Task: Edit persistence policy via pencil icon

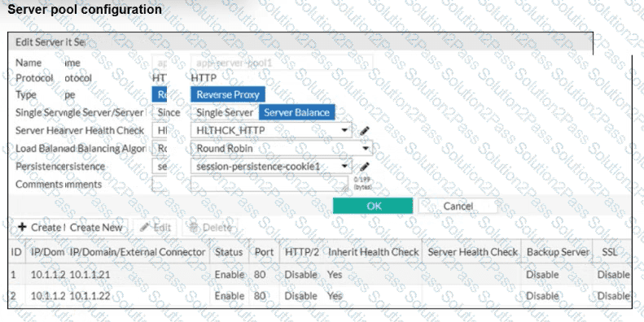Action: click(x=364, y=167)
